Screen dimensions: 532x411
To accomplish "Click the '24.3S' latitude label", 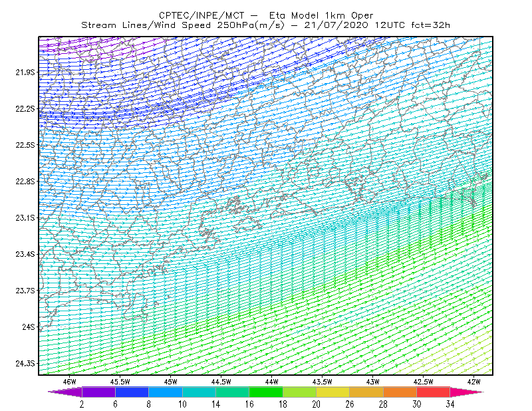I will (x=25, y=364).
